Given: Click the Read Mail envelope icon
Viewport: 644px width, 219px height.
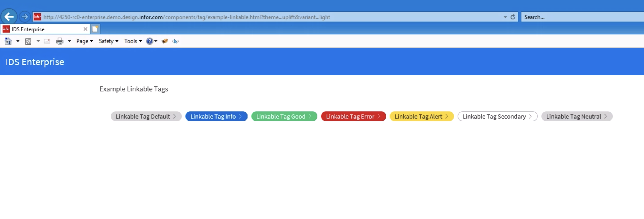Looking at the screenshot, I should [47, 41].
